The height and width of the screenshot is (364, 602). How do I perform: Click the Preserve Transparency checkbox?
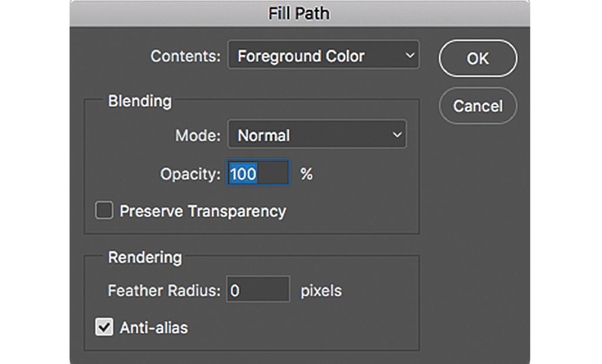click(103, 210)
